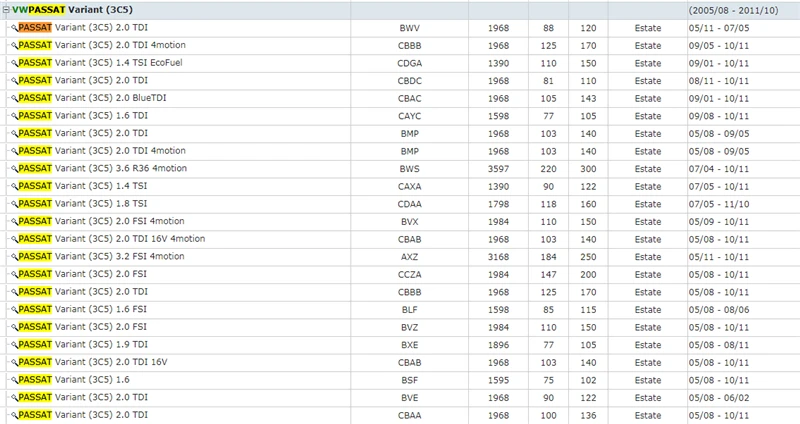Open the PASSAT Variant (3C5) 1.6 TDI entry

(x=83, y=115)
